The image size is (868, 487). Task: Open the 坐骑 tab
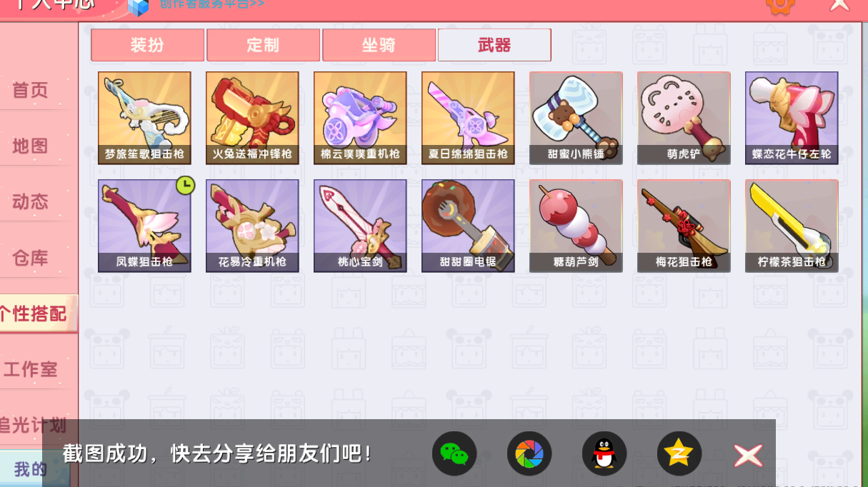point(379,45)
